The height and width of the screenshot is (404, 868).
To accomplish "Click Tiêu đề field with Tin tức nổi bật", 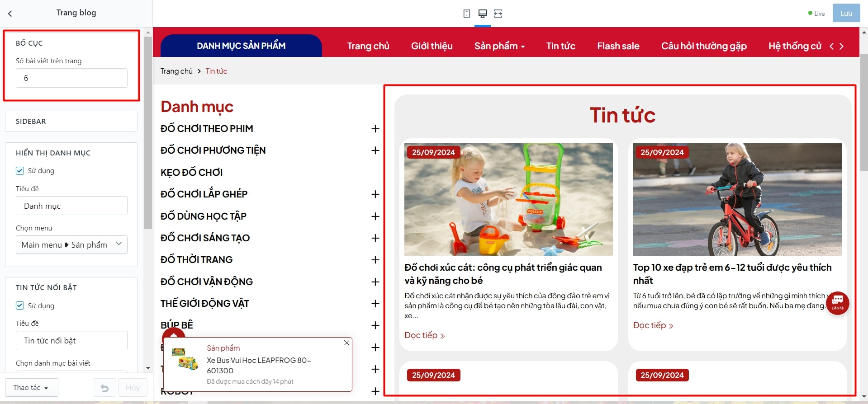I will 71,340.
